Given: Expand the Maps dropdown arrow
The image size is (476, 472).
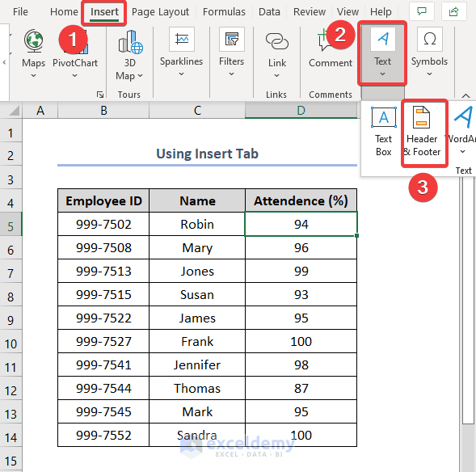Looking at the screenshot, I should (33, 76).
